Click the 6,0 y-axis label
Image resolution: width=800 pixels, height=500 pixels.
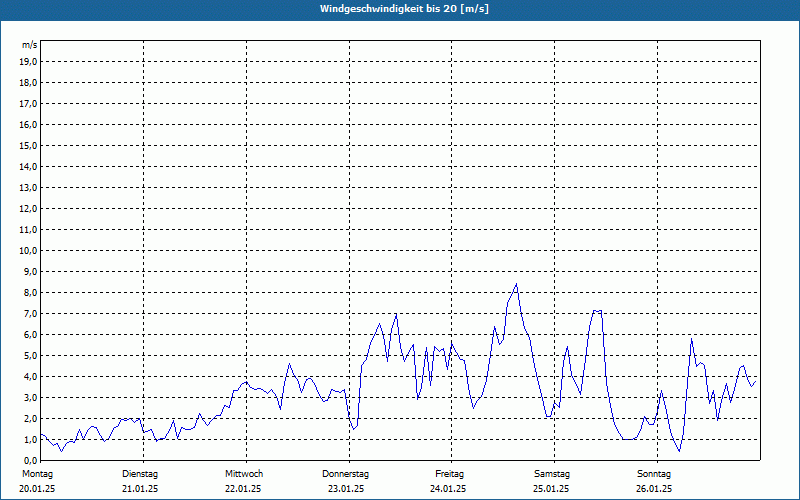[30, 335]
